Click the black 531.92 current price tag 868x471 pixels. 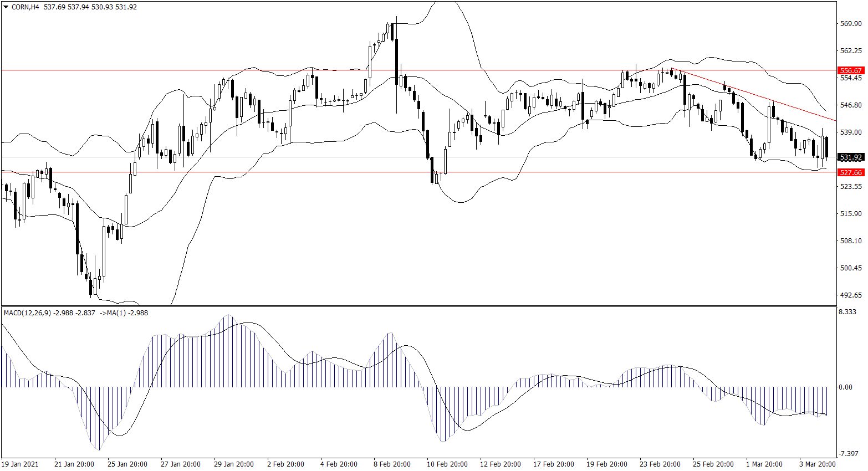tap(851, 157)
